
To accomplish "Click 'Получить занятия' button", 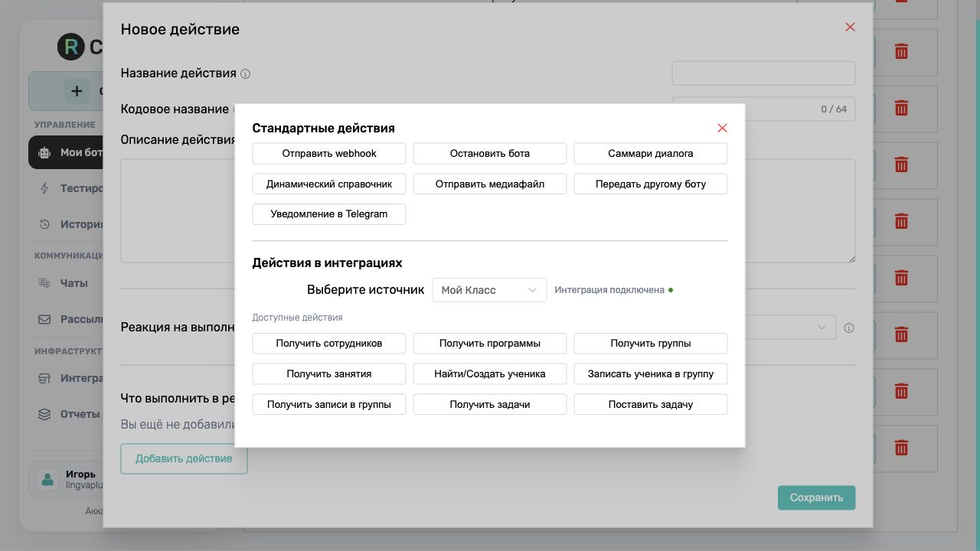I will (x=329, y=373).
